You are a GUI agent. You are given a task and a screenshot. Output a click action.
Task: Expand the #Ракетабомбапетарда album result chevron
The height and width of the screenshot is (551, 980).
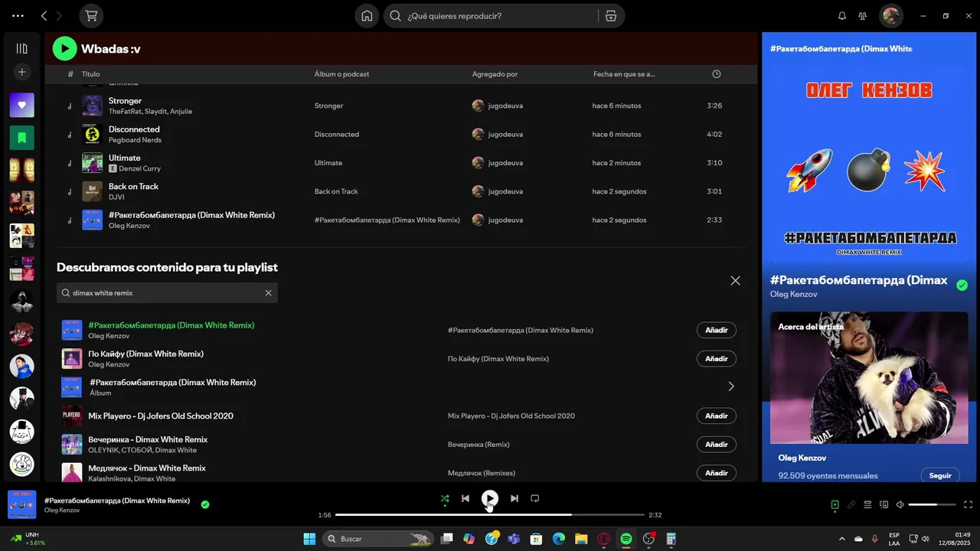(731, 386)
